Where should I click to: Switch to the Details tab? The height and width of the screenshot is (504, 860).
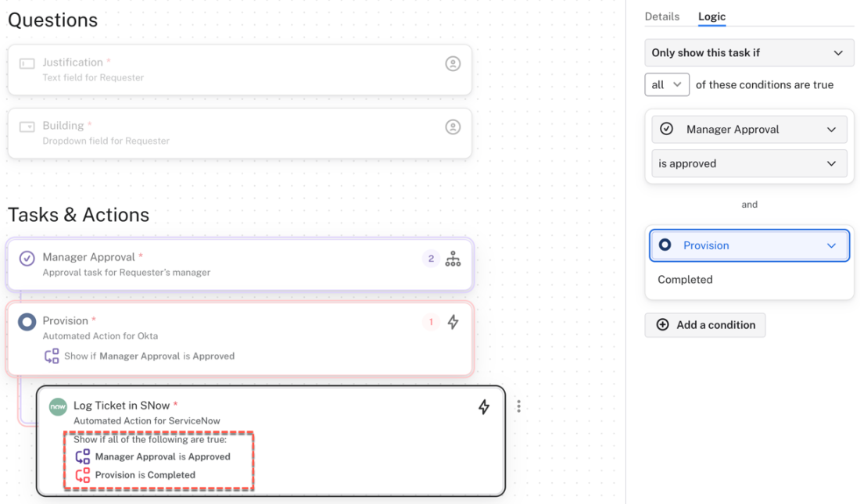tap(661, 16)
